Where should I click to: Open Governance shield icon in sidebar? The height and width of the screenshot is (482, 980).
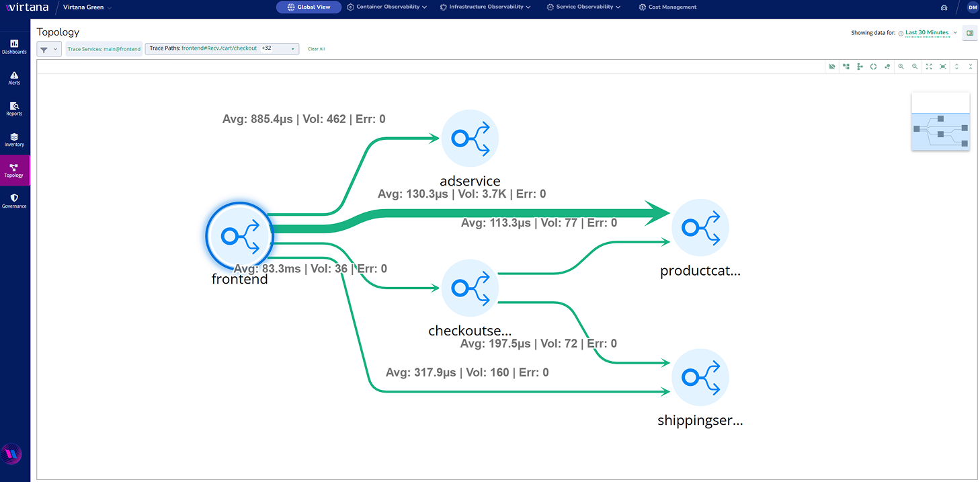tap(14, 201)
